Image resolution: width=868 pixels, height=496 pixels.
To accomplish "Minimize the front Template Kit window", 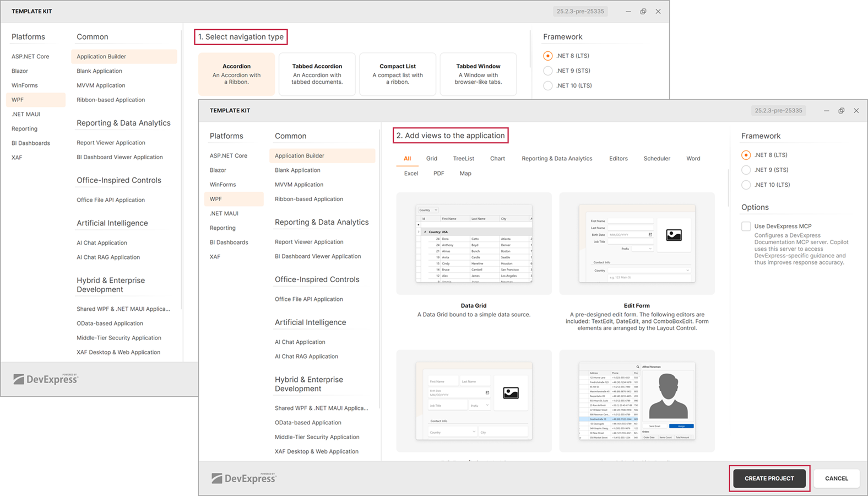I will [x=826, y=111].
